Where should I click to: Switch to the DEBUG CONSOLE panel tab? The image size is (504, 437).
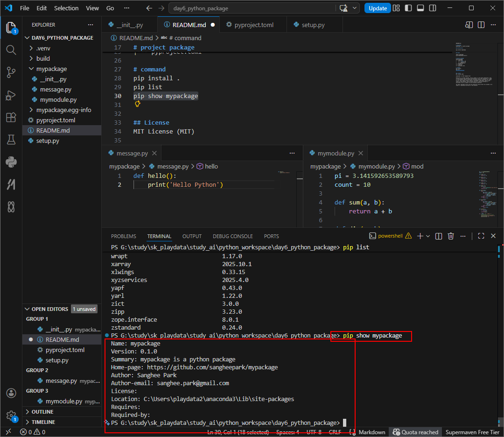point(233,236)
